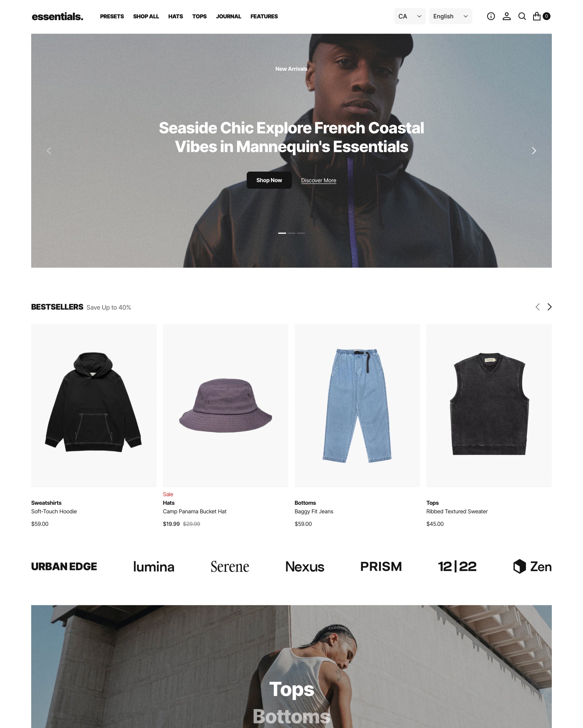Navigate to next carousel slide using right arrow
583x728 pixels.
534,150
